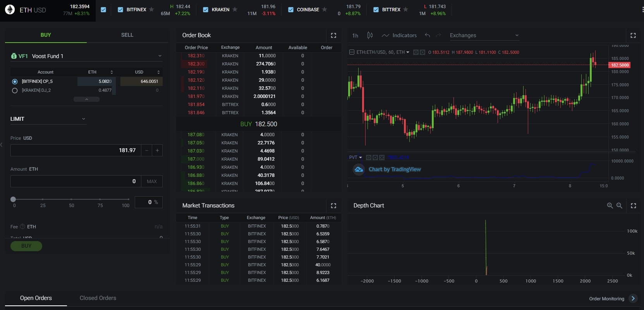Viewport: 644px width, 310px height.
Task: Set amount slider to 100 mark
Action: coord(129,199)
